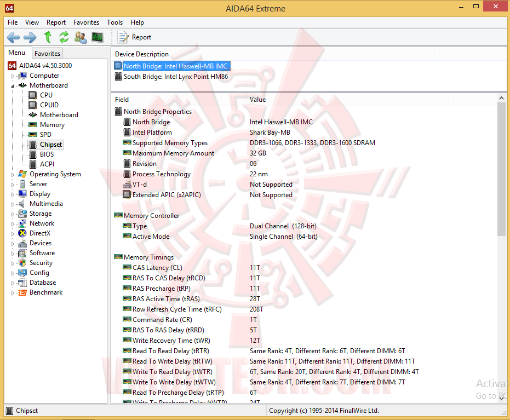
Task: Expand the Database node arrow
Action: 13,283
